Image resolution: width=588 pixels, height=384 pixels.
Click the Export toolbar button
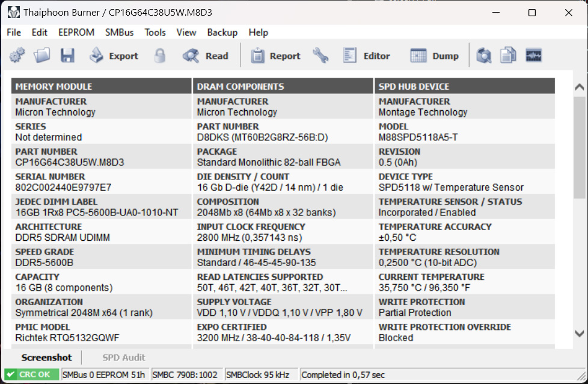114,55
